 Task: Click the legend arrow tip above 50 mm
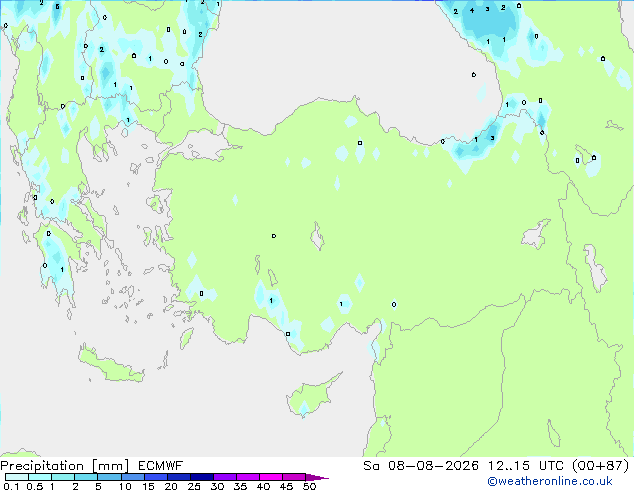pos(317,477)
